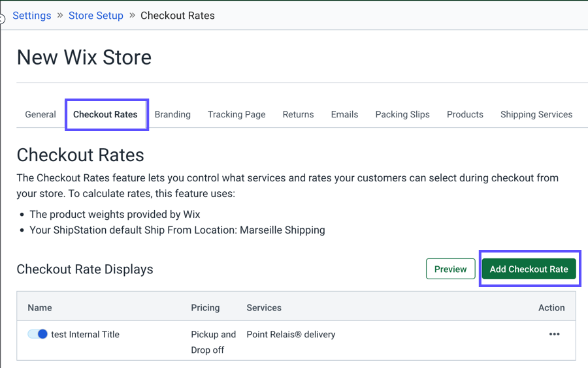Image resolution: width=588 pixels, height=368 pixels.
Task: Open the Returns tab
Action: [298, 114]
